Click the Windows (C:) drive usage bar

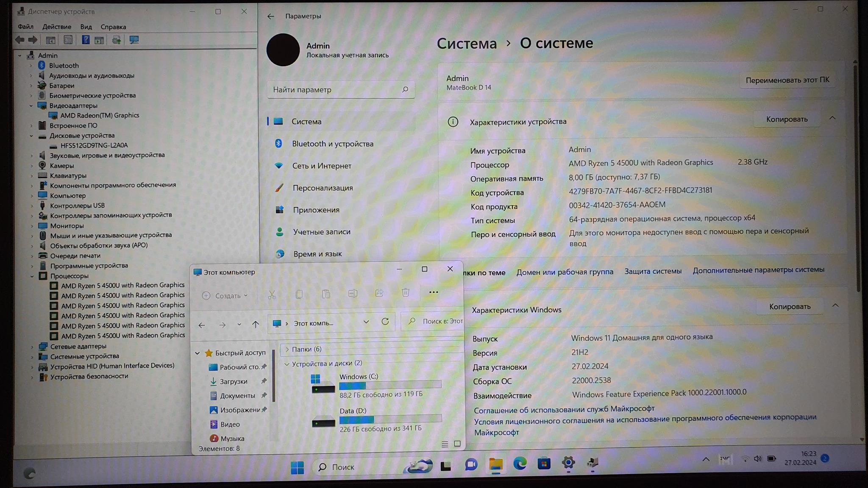click(390, 385)
